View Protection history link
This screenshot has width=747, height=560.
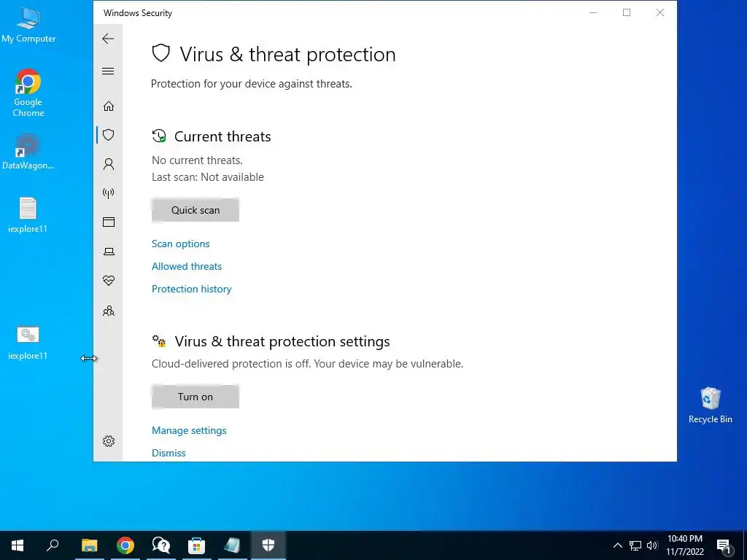point(192,289)
